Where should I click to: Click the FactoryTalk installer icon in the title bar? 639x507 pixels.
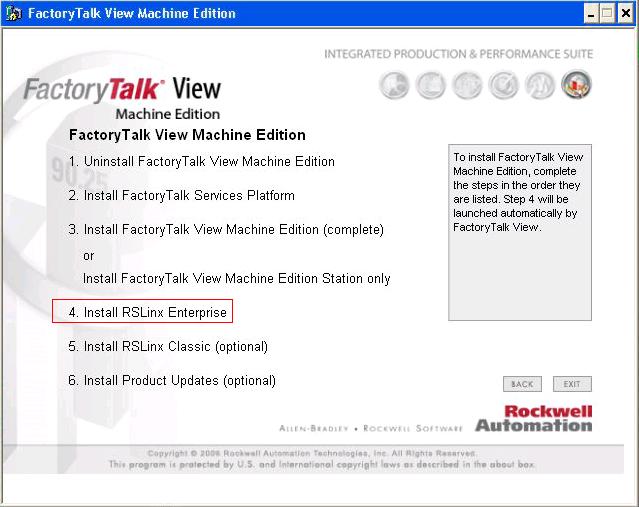(x=13, y=13)
